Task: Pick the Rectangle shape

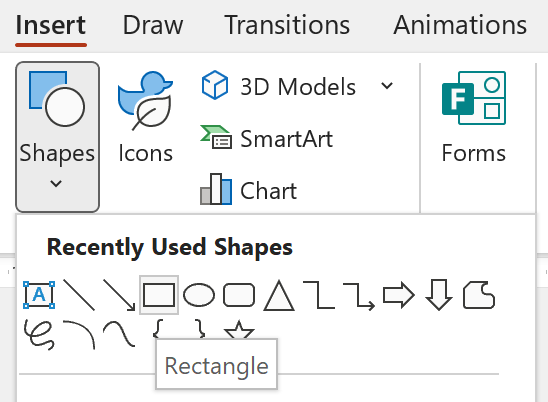Action: [x=159, y=295]
